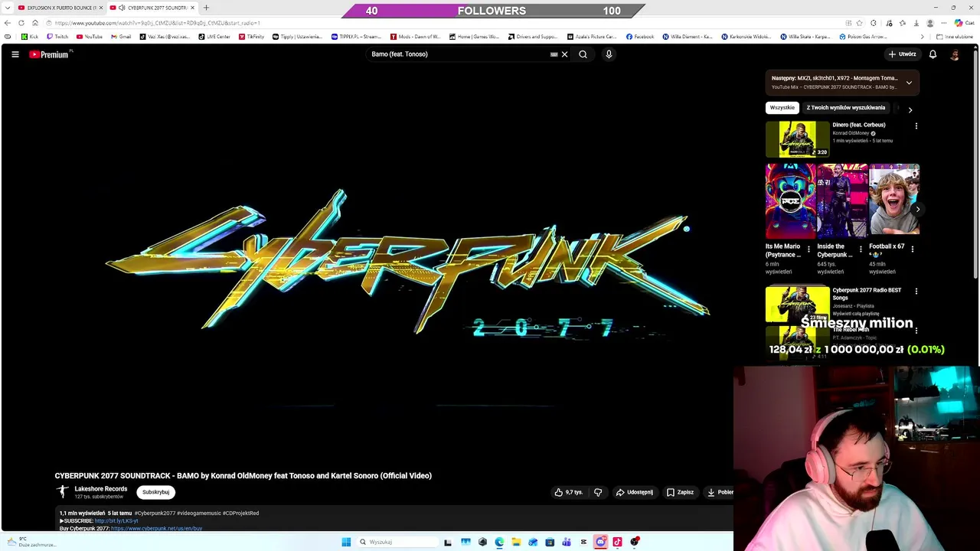Open options for Its Me Mario short
980x551 pixels.
coord(808,249)
